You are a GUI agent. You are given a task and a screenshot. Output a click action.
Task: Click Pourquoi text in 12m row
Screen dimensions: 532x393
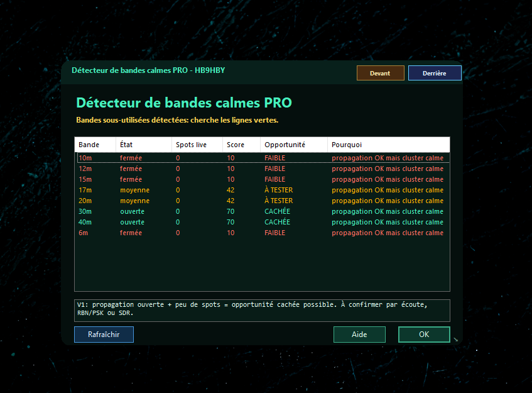388,169
